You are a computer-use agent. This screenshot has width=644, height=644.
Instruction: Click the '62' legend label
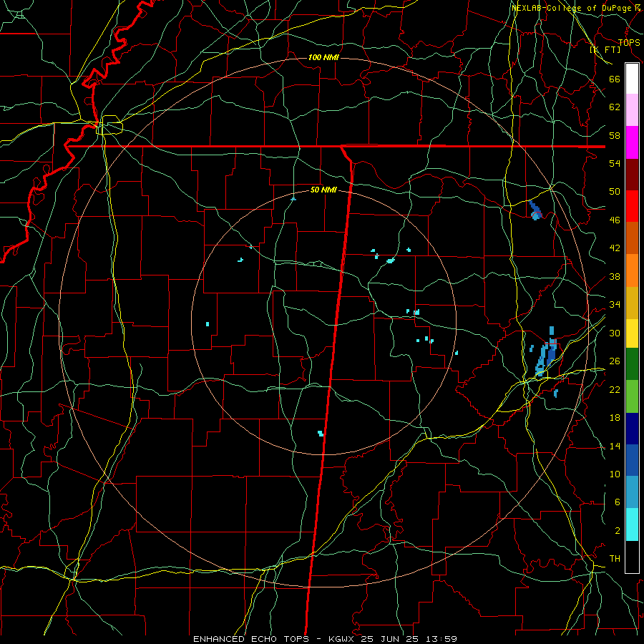[615, 107]
